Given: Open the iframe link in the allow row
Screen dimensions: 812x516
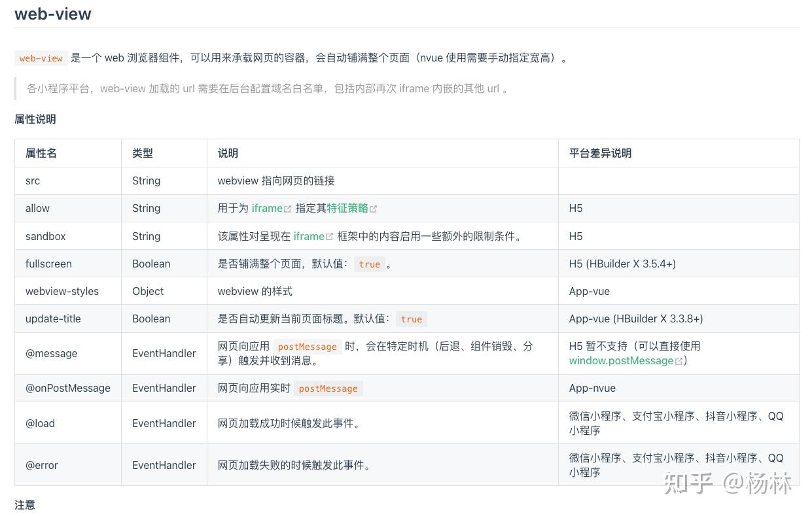Looking at the screenshot, I should point(267,208).
